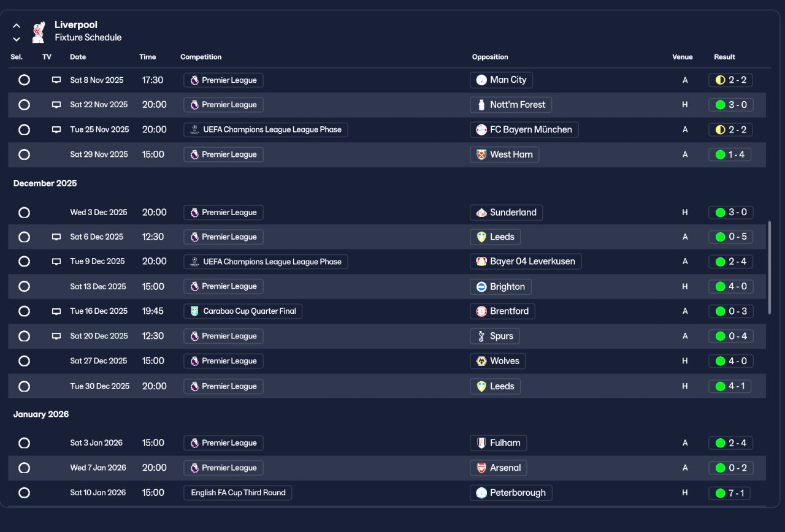Screen dimensions: 785x532
Task: Click the Wolves club badge icon
Action: tap(481, 361)
